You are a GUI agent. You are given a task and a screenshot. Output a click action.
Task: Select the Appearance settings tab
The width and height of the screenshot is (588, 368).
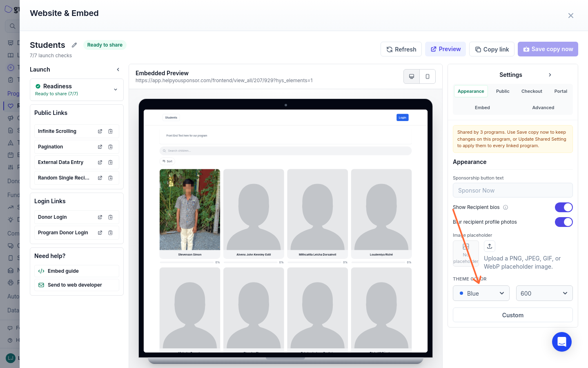click(471, 91)
